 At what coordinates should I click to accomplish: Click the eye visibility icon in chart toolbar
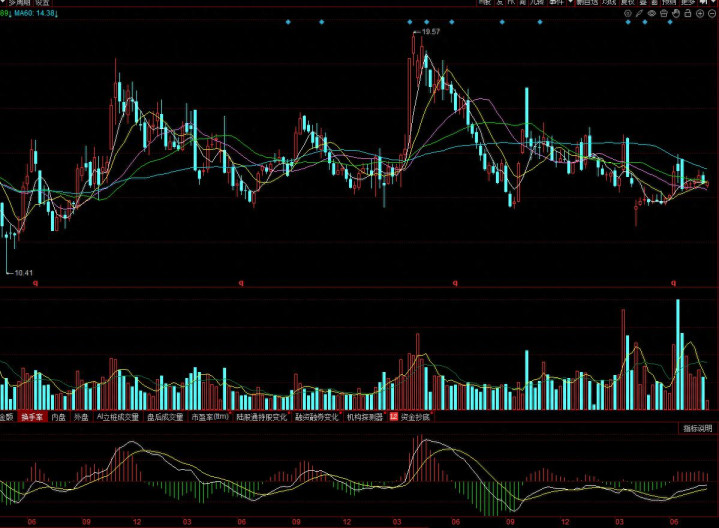tap(652, 14)
